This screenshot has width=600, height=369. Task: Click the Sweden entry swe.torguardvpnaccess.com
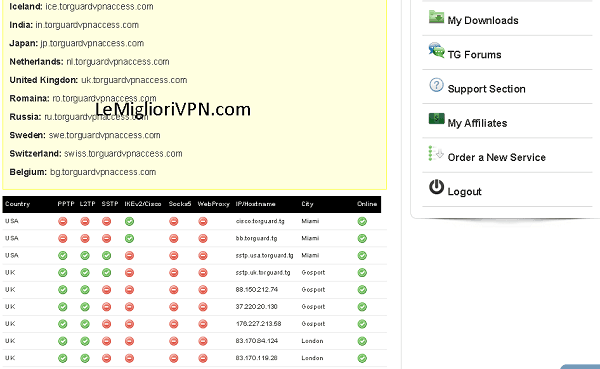point(85,135)
